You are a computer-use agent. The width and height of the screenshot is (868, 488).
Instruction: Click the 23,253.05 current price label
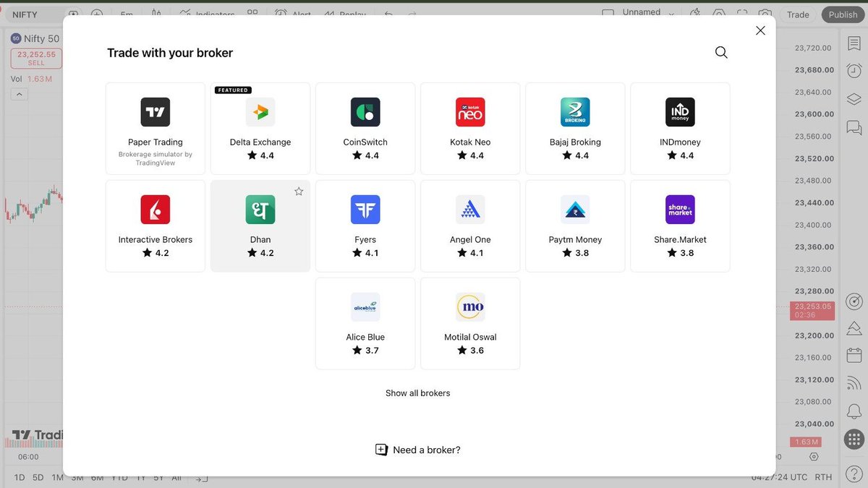[x=812, y=311]
